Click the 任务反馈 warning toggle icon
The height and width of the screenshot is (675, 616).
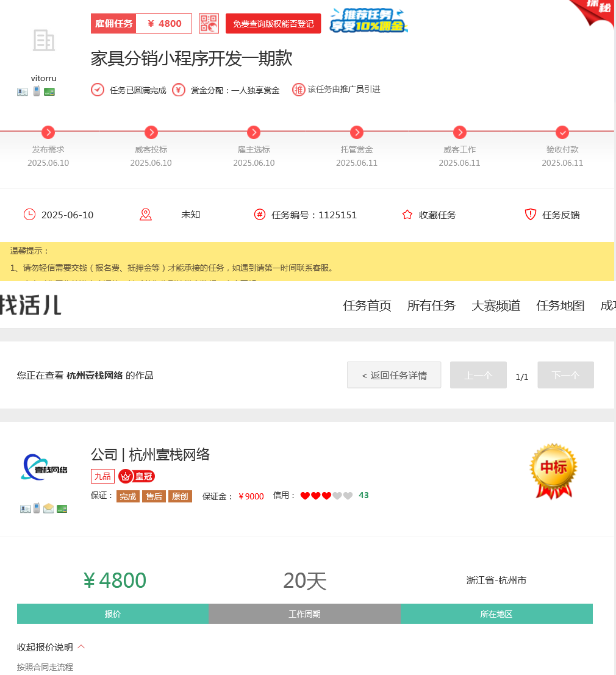530,215
